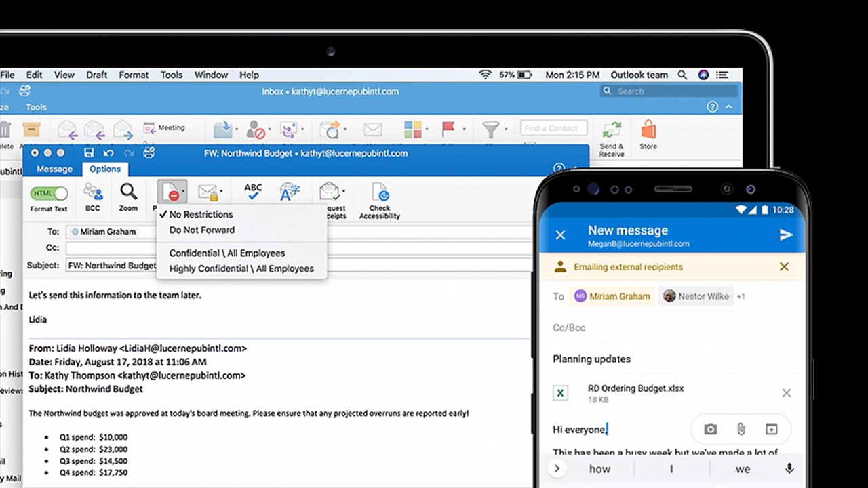
Task: Tap the phone's send arrow
Action: click(786, 235)
